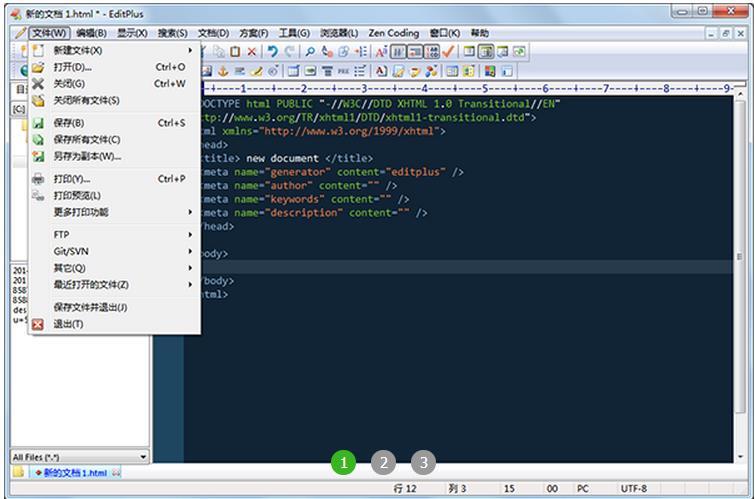
Task: Select 保存(B) in the File menu
Action: 68,123
